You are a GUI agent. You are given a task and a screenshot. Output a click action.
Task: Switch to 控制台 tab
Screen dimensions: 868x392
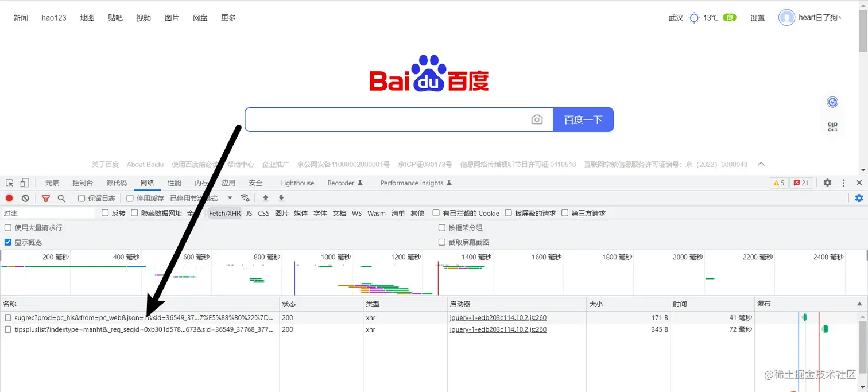83,183
